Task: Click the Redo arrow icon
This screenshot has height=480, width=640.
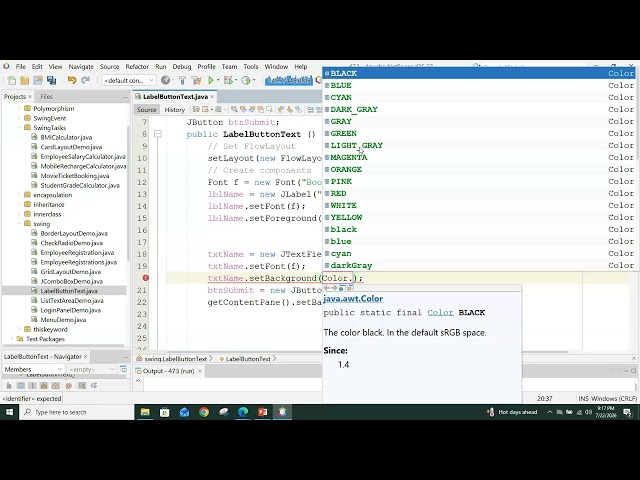Action: pyautogui.click(x=85, y=80)
